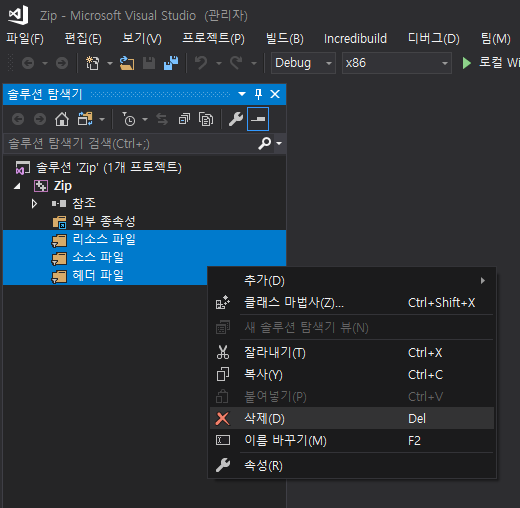This screenshot has width=520, height=508.
Task: Open the Undo history dropdown arrow
Action: click(219, 63)
